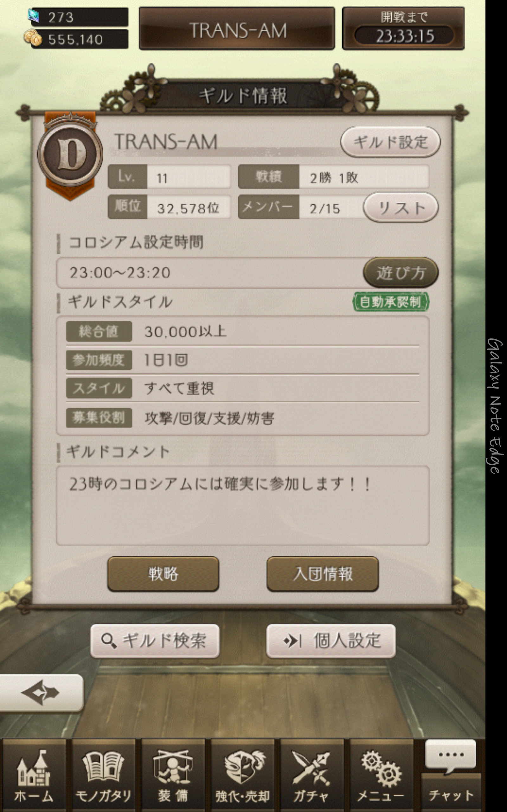Click the 遊び方 help button

401,272
